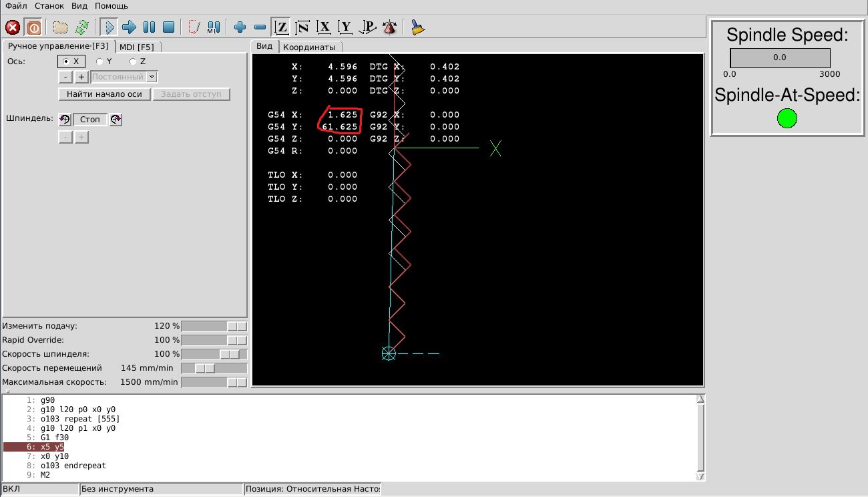This screenshot has width=868, height=497.
Task: Click the 'ВКЛ' status bar entry
Action: coord(39,489)
